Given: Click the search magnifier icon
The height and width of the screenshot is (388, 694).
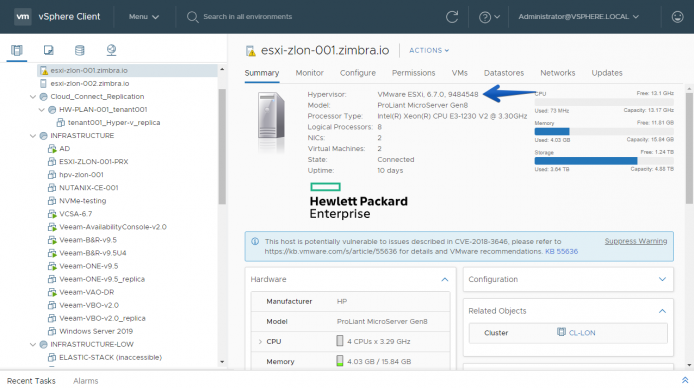Looking at the screenshot, I should click(x=192, y=17).
